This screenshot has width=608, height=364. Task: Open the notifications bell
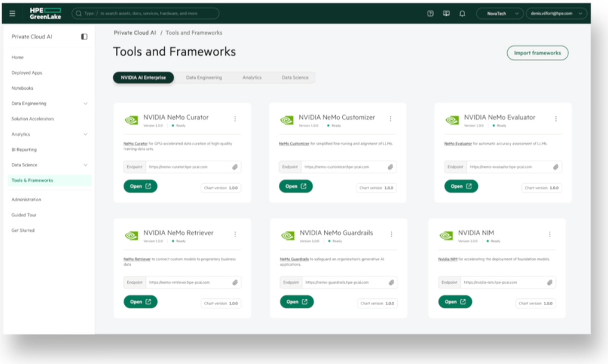pyautogui.click(x=462, y=14)
